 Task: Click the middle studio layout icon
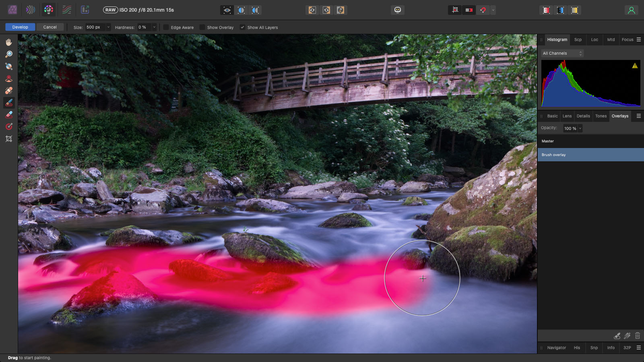click(560, 10)
